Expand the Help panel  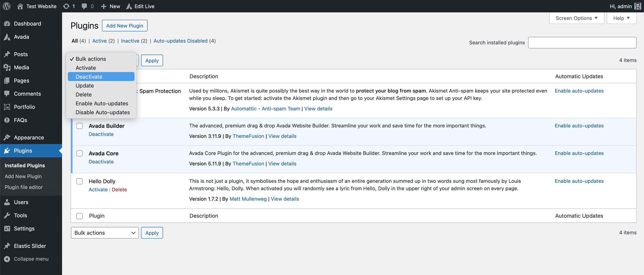tap(621, 18)
